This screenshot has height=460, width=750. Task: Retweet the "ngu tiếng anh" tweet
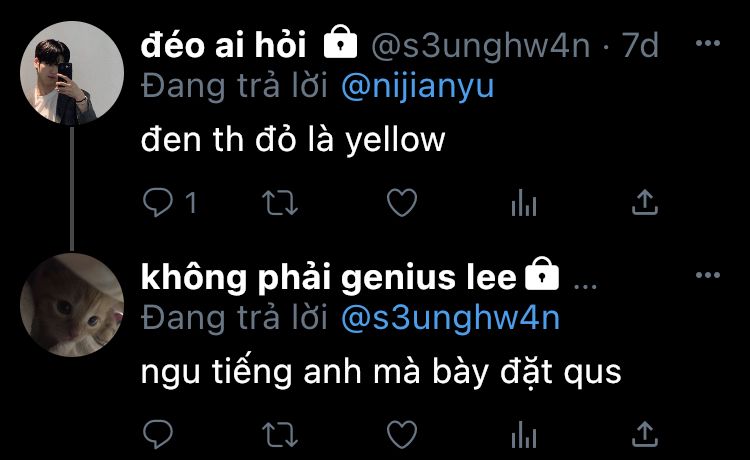[x=280, y=434]
